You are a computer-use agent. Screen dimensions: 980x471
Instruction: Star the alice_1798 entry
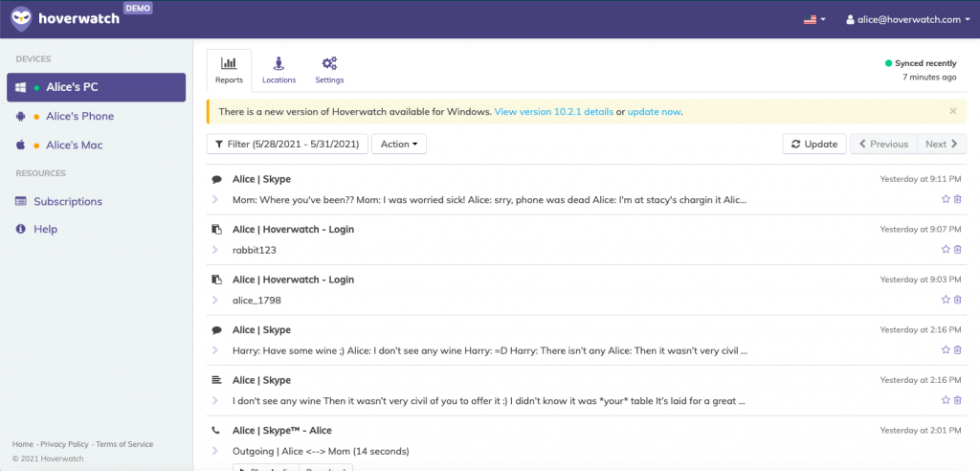click(x=946, y=300)
